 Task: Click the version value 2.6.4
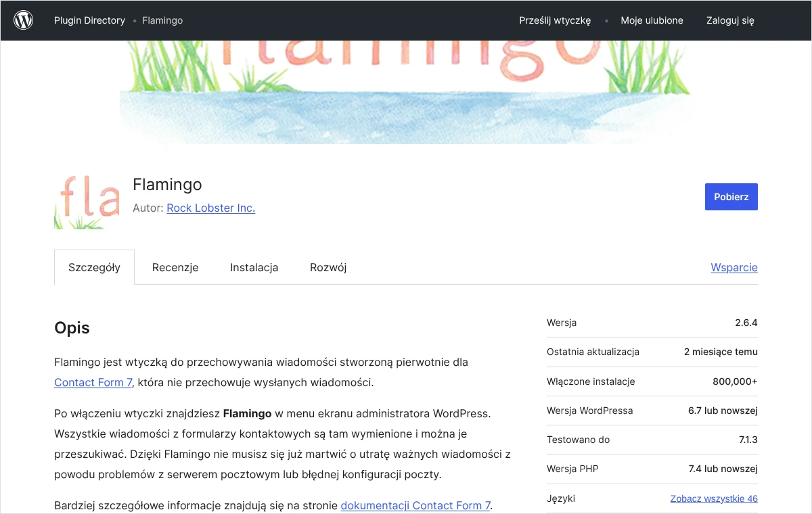746,323
